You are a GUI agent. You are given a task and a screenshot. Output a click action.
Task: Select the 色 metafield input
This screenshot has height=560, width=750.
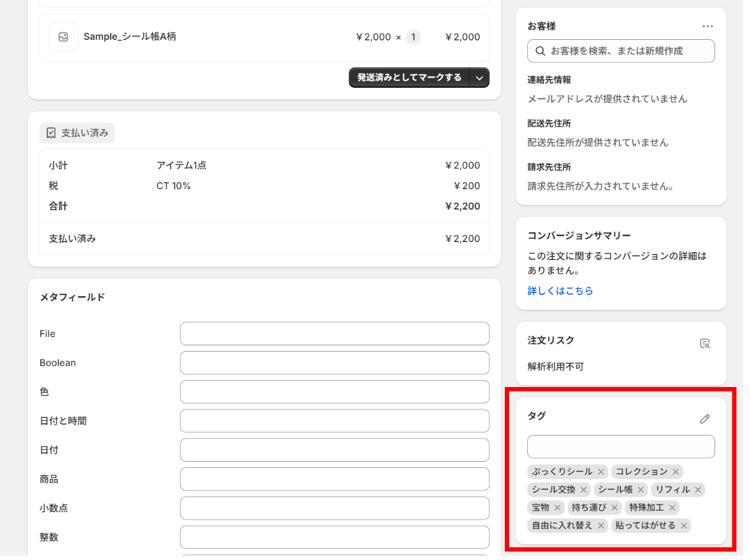tap(334, 392)
